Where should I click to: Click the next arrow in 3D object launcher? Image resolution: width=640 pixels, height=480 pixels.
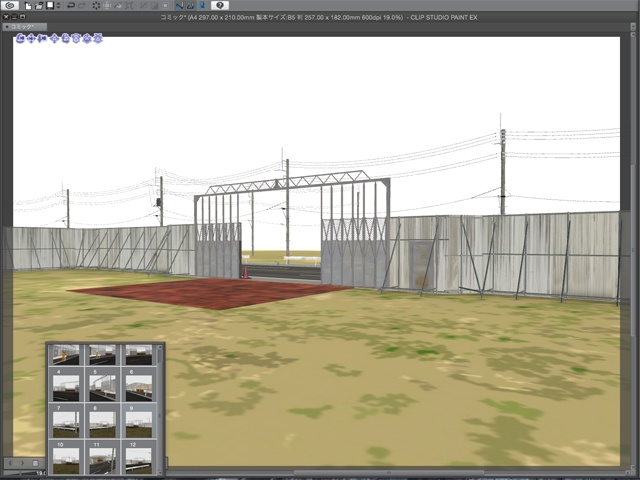point(22,463)
